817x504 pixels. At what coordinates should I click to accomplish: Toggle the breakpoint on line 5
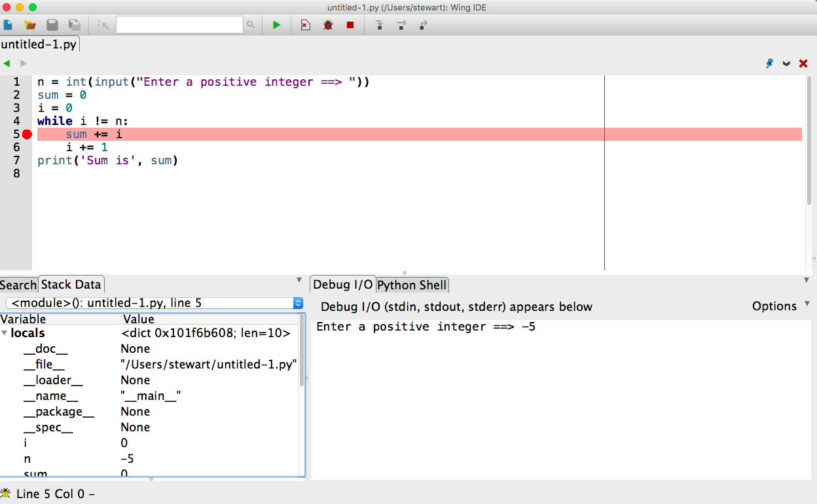(x=26, y=134)
